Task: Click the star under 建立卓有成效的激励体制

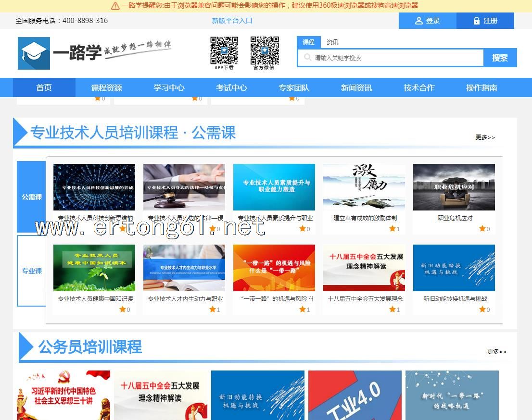Action: (x=392, y=229)
